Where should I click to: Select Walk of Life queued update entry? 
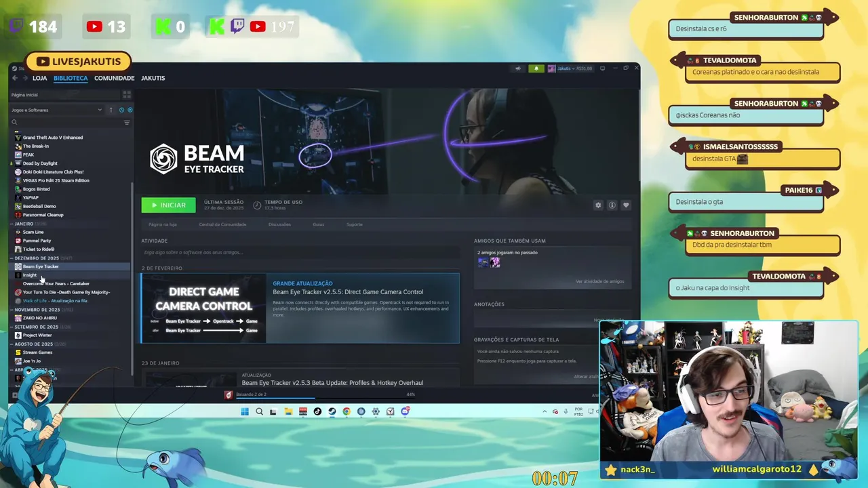pos(52,301)
